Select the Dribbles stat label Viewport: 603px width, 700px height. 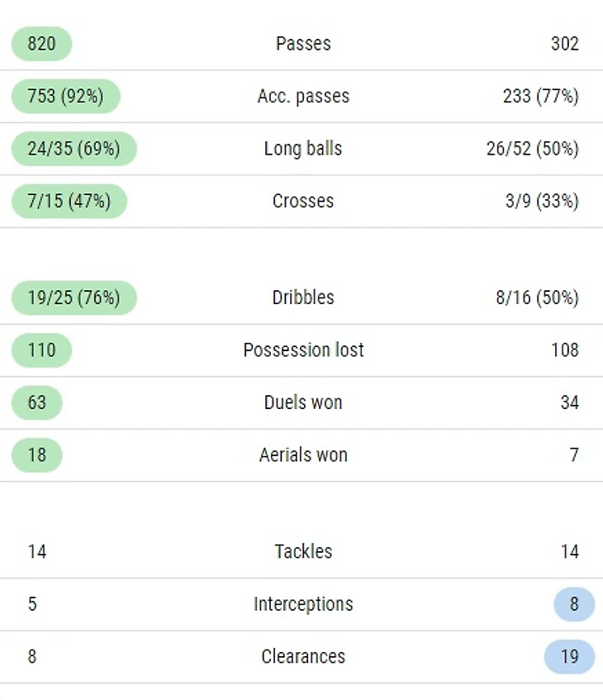[303, 298]
